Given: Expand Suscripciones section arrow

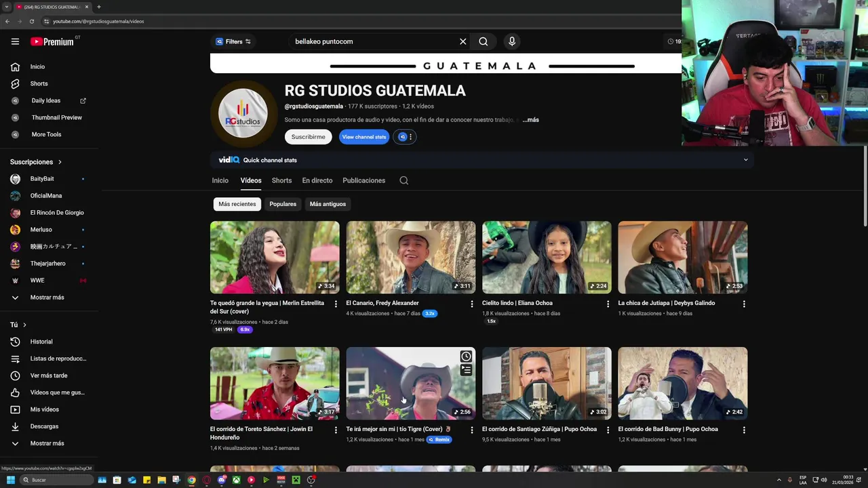Looking at the screenshot, I should coord(60,162).
